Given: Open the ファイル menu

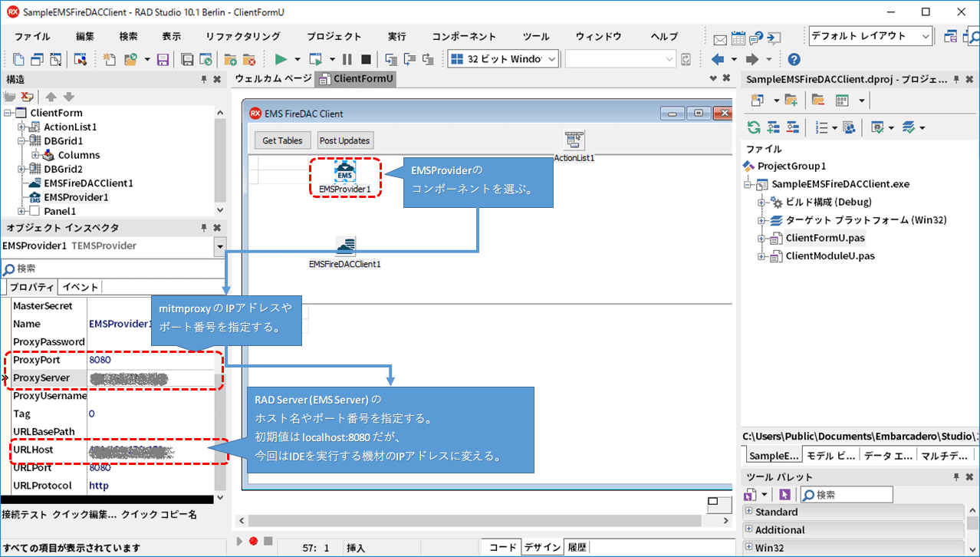Looking at the screenshot, I should point(32,36).
